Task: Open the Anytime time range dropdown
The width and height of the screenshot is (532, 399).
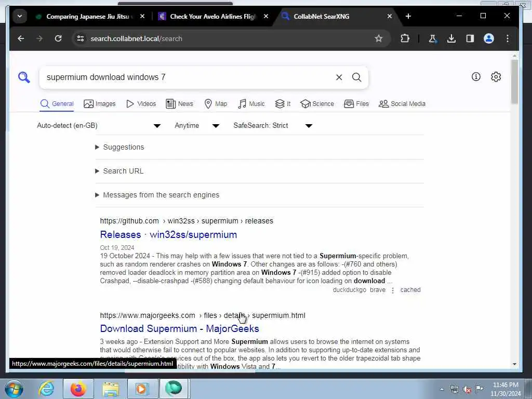Action: pyautogui.click(x=197, y=126)
